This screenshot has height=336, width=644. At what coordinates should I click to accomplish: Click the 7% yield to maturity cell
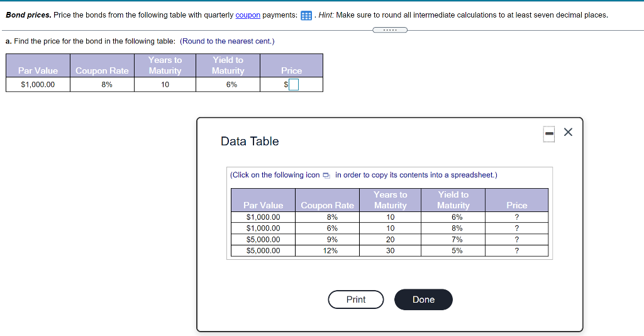(457, 240)
